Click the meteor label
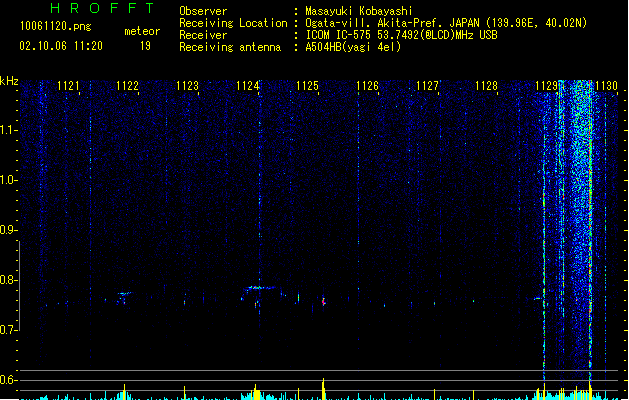The height and width of the screenshot is (400, 629). (x=142, y=31)
